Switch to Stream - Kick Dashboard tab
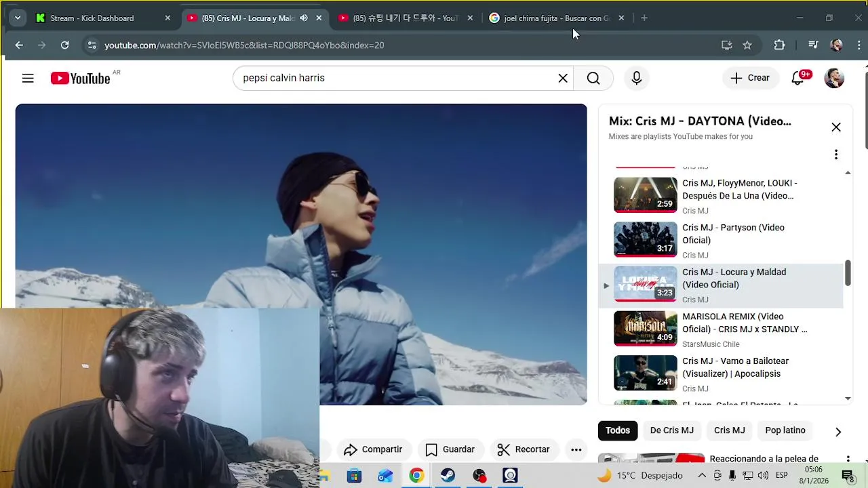This screenshot has height=488, width=868. point(102,18)
